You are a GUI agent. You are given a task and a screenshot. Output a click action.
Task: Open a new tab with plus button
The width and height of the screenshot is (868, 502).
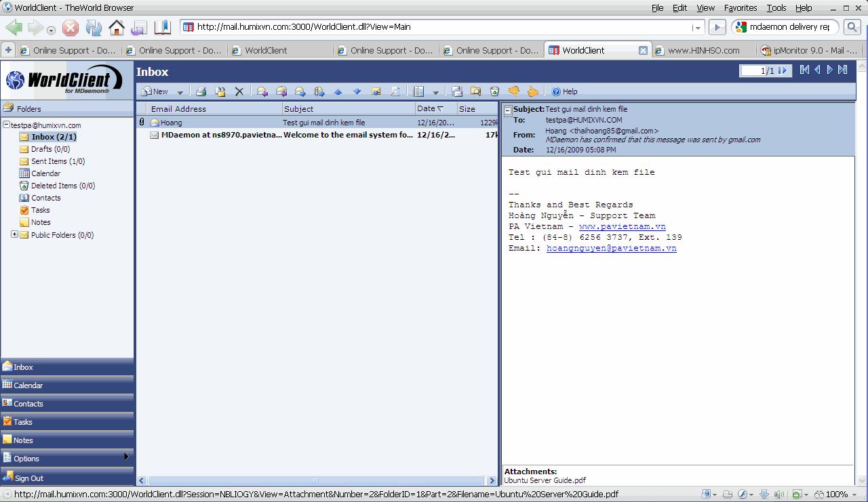pos(8,50)
